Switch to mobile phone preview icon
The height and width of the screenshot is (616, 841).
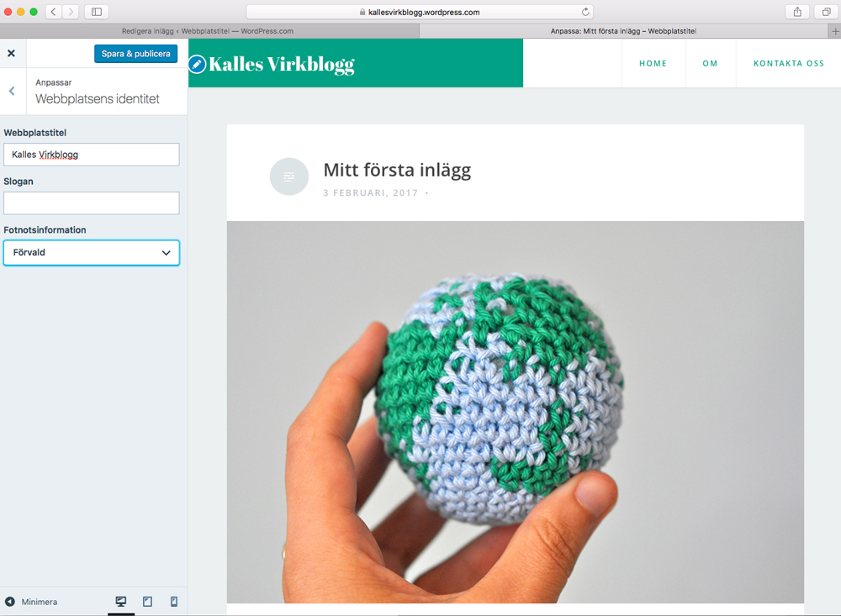coord(174,602)
